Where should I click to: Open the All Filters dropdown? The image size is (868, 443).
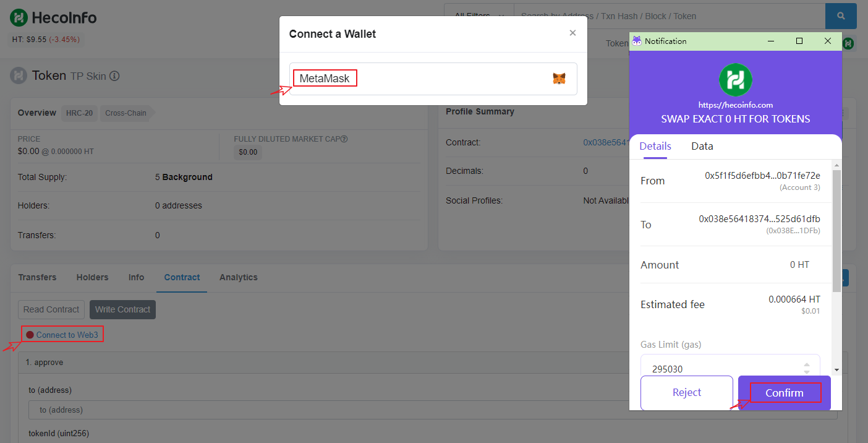pyautogui.click(x=479, y=16)
